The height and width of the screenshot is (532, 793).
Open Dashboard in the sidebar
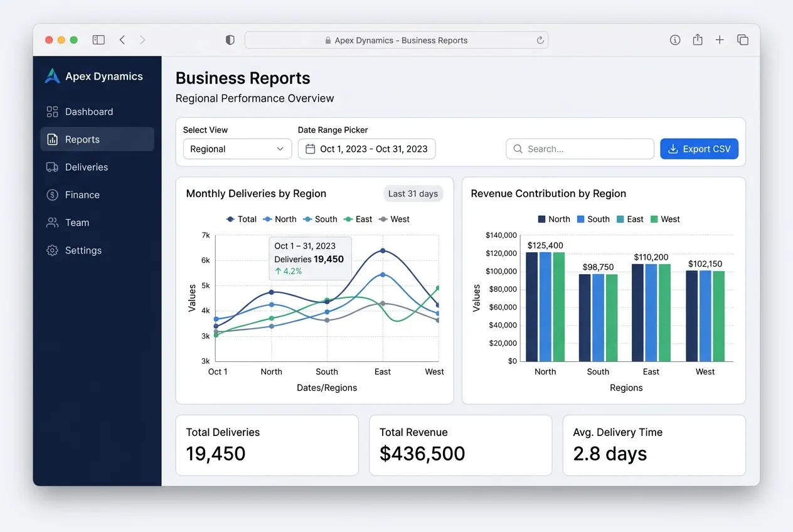(97, 112)
